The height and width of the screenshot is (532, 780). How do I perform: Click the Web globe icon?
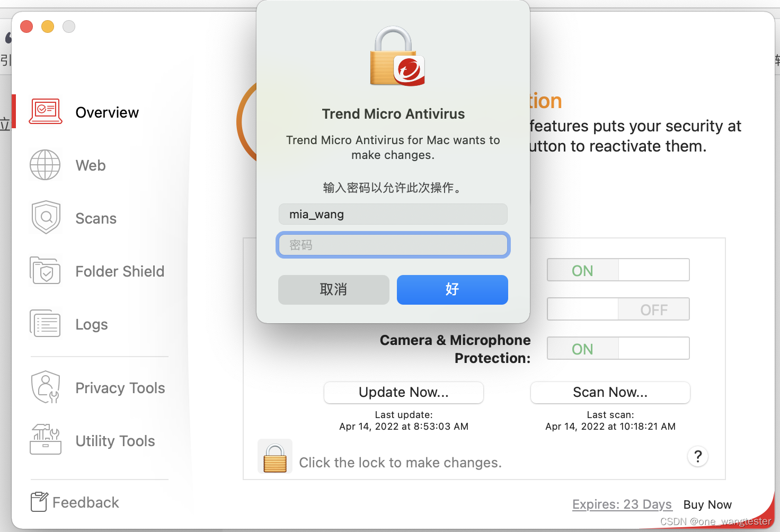click(45, 165)
